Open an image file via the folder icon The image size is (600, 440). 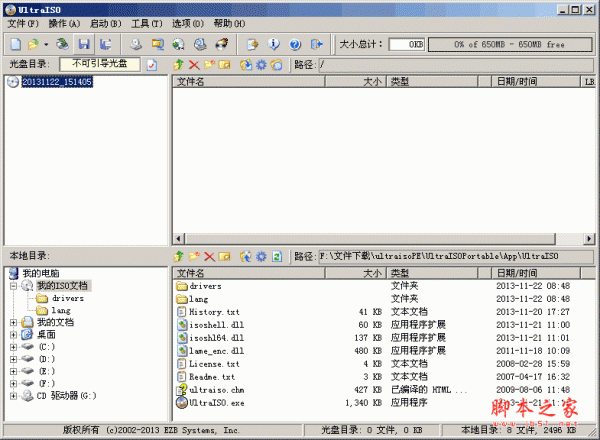pyautogui.click(x=33, y=44)
